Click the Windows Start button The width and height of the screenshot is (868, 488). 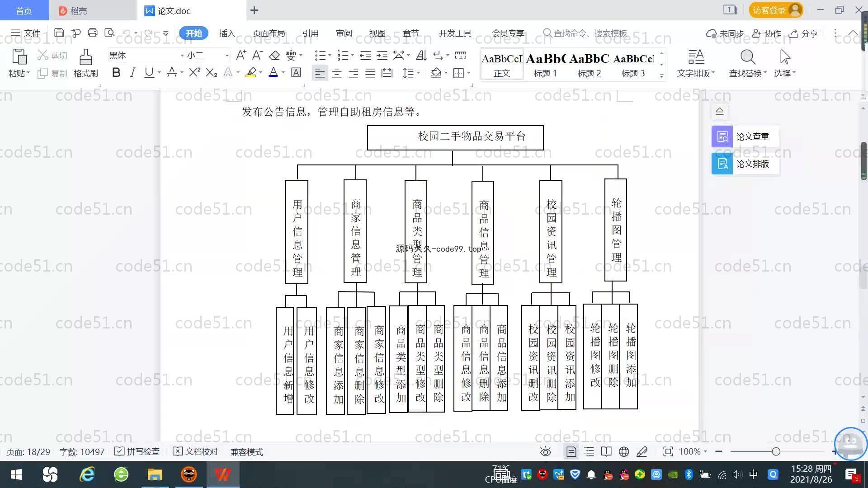(x=16, y=474)
